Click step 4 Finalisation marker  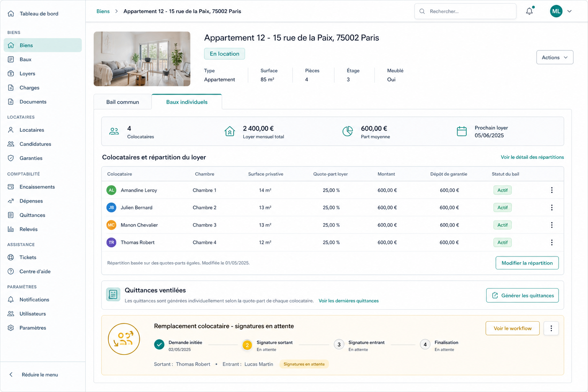[425, 345]
